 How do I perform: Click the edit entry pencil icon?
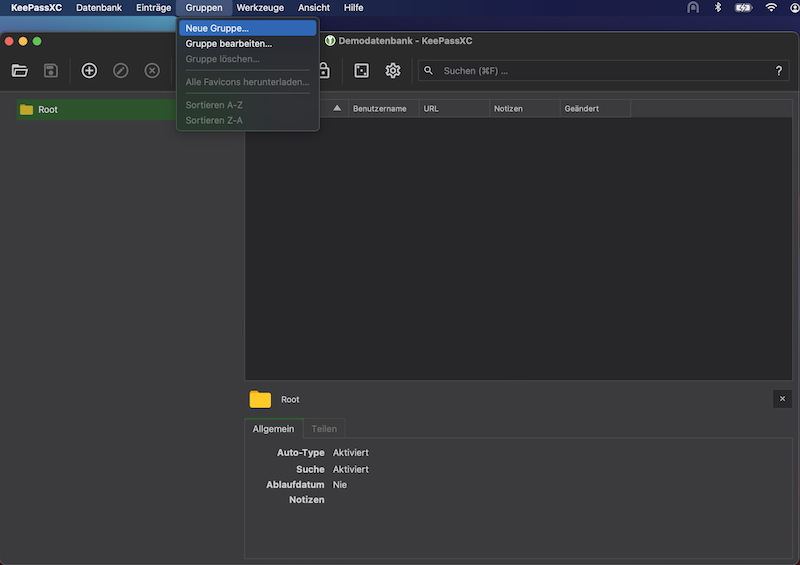121,71
